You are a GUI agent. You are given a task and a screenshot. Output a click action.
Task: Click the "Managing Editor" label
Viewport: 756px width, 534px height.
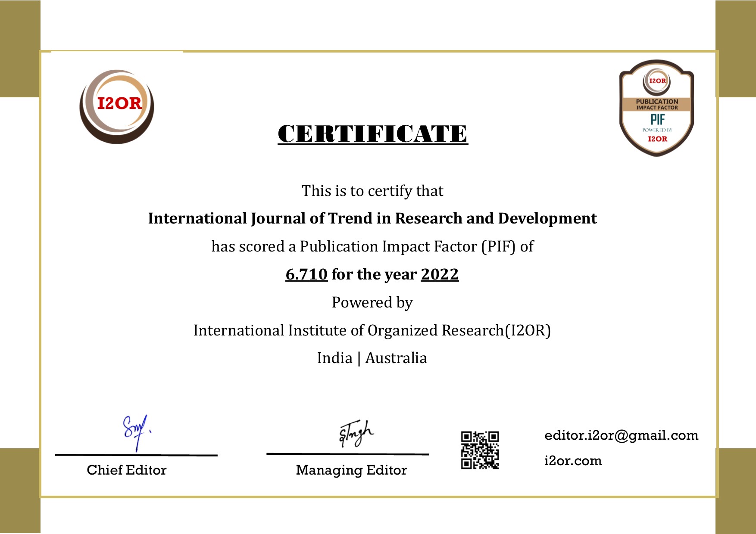point(351,470)
